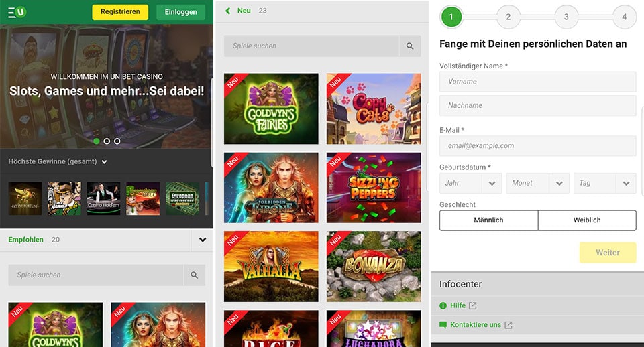Click the Weiter button
644x347 pixels.
click(x=608, y=253)
